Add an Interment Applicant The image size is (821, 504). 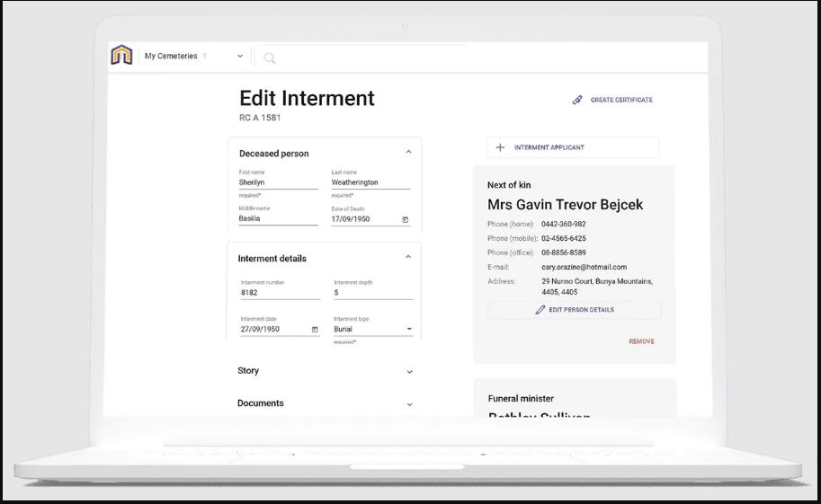[573, 147]
